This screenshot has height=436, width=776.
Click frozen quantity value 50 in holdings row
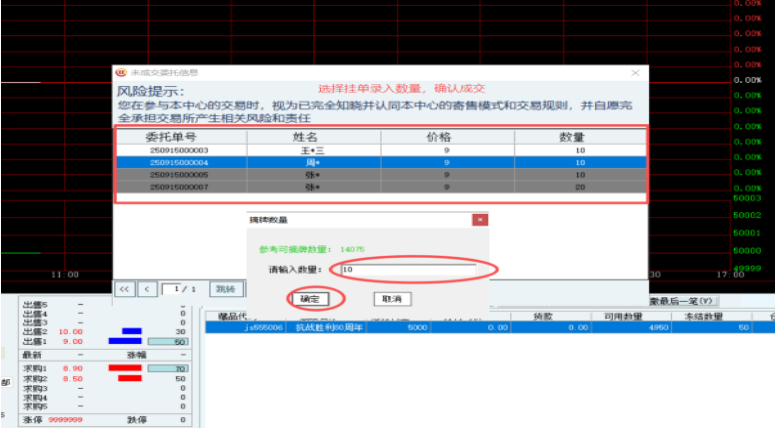743,328
